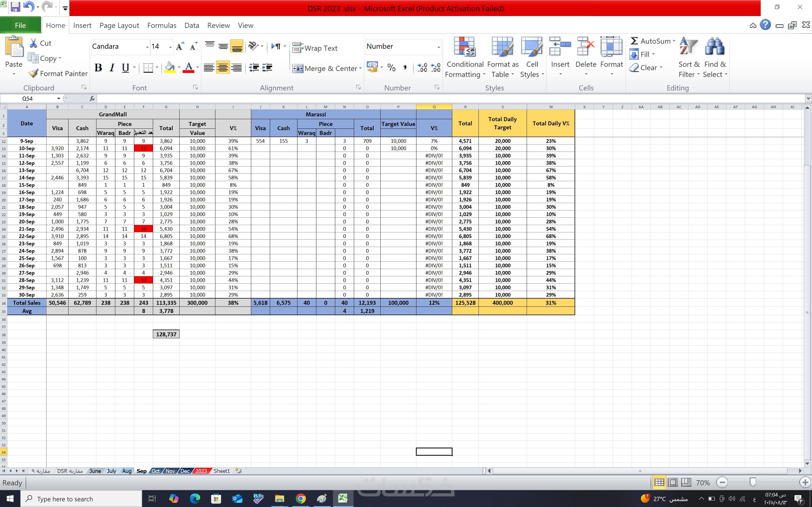Toggle Italic formatting

(112, 68)
